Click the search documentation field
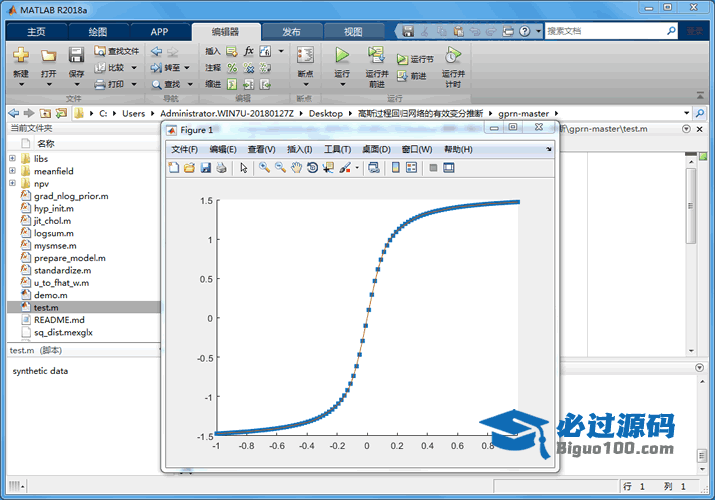The width and height of the screenshot is (715, 500). click(x=606, y=31)
